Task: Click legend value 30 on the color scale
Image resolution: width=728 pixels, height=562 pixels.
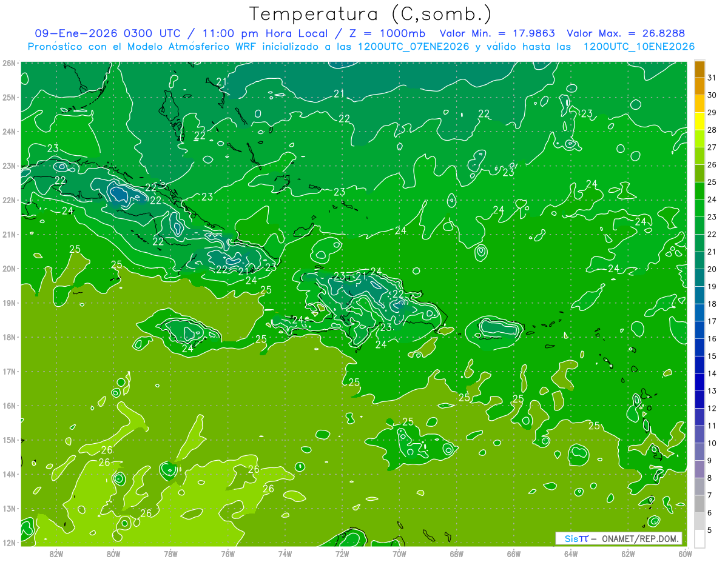Action: (x=712, y=95)
